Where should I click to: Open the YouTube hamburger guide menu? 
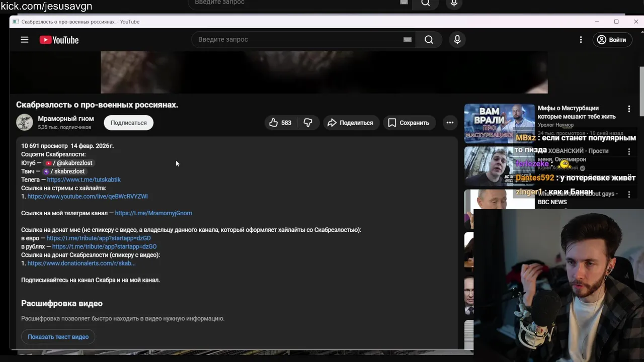pos(25,40)
